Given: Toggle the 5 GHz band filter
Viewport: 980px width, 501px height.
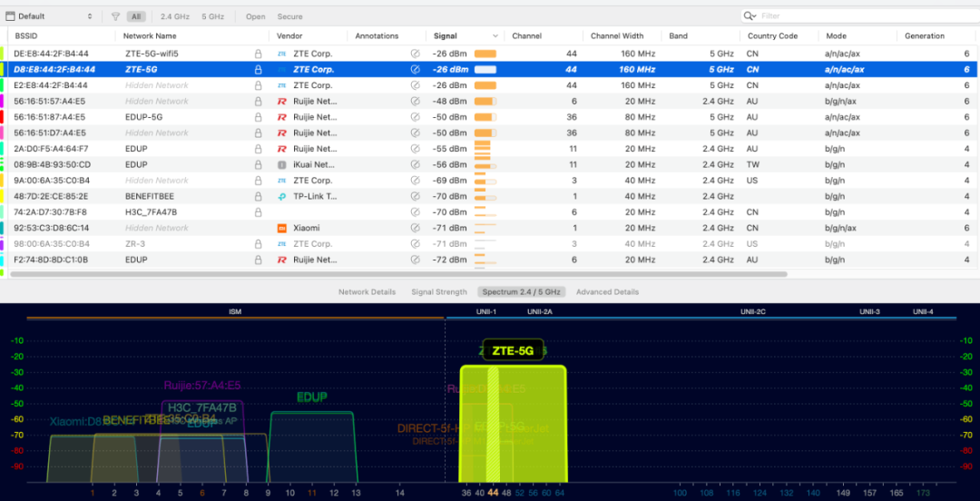Looking at the screenshot, I should [213, 16].
